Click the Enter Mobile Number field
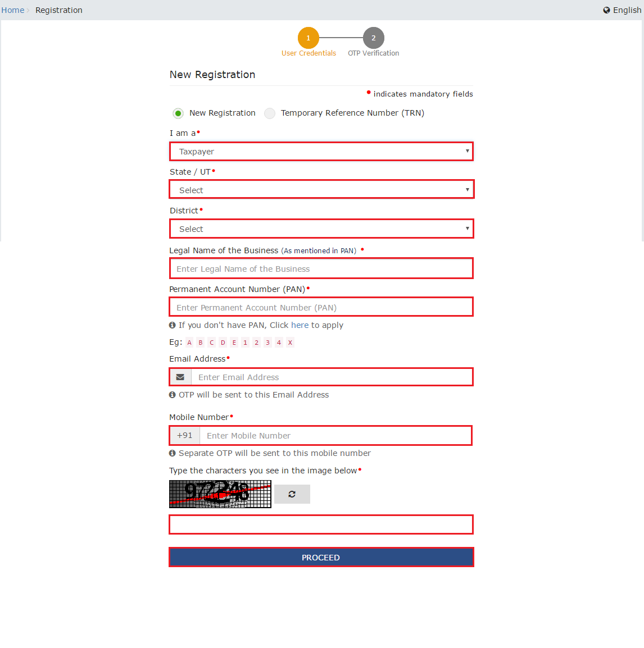The width and height of the screenshot is (644, 648). 336,435
